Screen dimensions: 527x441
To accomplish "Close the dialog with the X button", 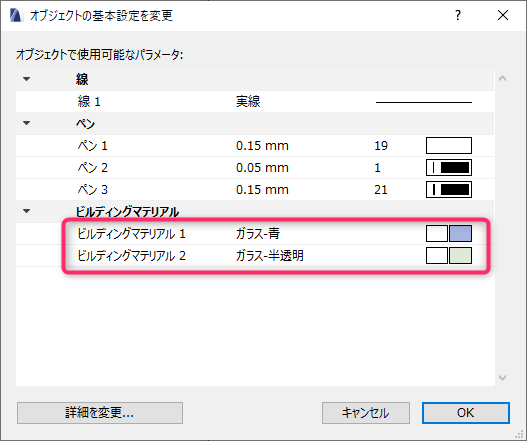I will coord(503,15).
